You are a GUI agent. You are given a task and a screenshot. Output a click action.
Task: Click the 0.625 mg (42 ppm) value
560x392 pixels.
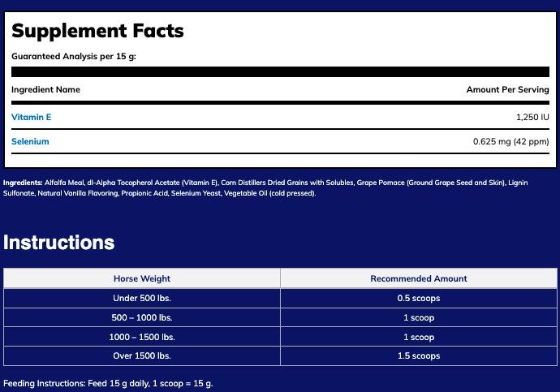pos(510,141)
